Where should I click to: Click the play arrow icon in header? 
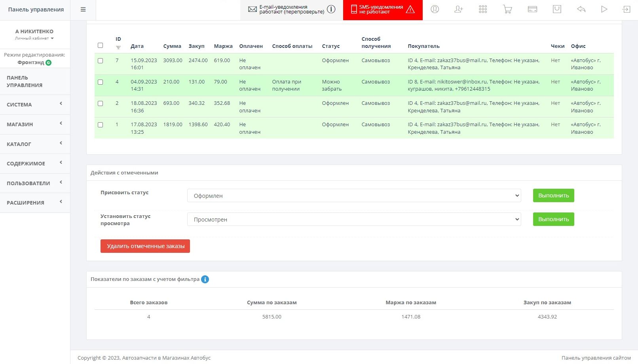click(604, 9)
